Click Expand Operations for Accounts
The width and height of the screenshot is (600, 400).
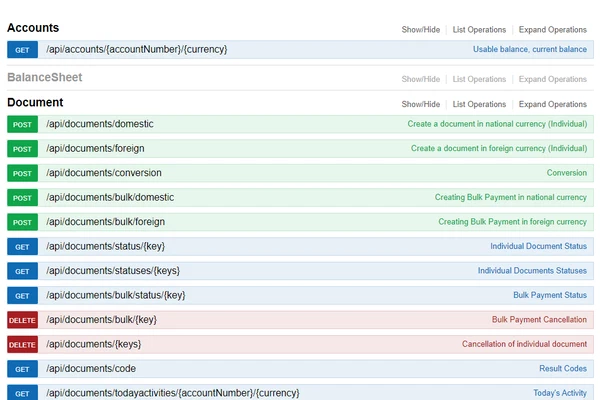pos(553,30)
